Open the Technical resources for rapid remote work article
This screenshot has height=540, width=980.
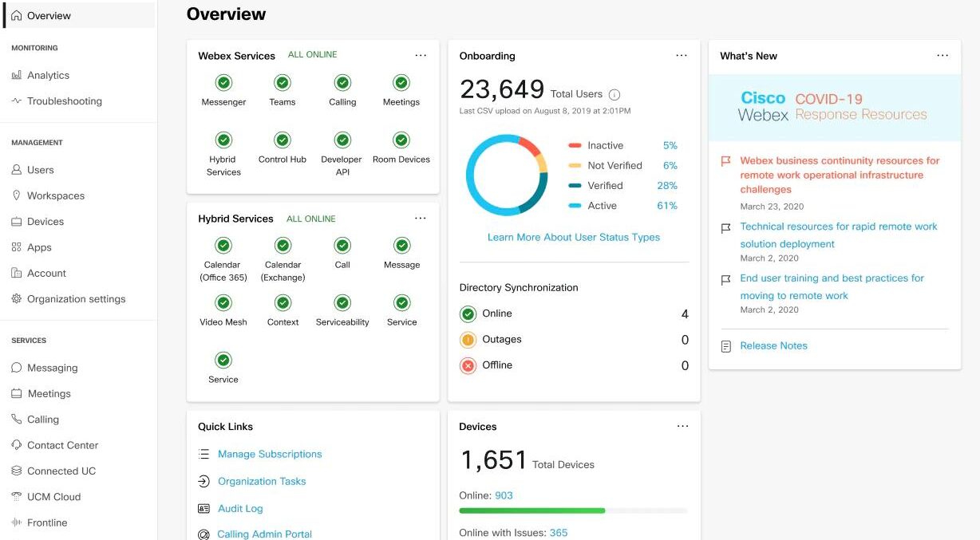coord(839,235)
